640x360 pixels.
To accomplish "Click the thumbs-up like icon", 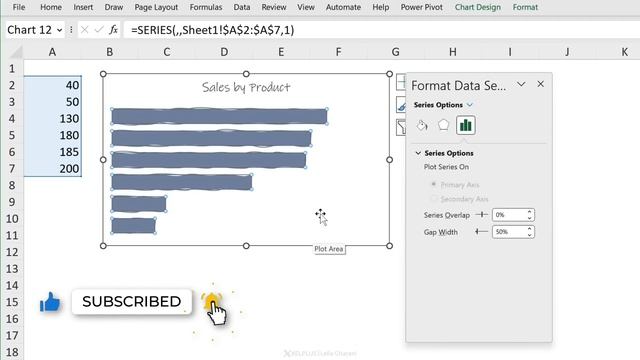I will 50,302.
